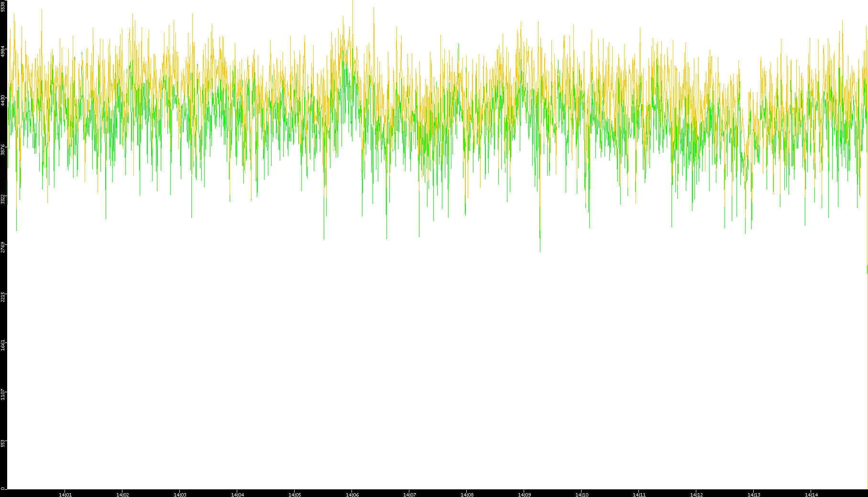Viewport: 868px width, 497px height.
Task: Select the 14:03 time label
Action: pos(180,495)
